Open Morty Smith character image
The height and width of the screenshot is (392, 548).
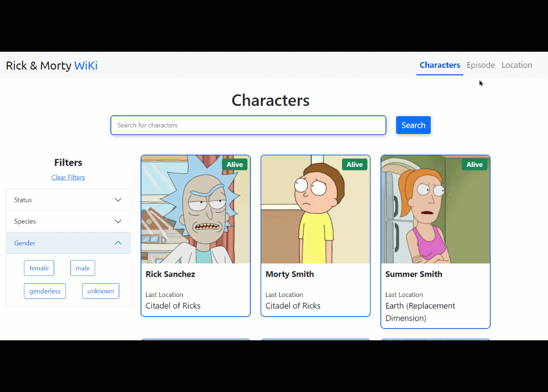point(315,210)
